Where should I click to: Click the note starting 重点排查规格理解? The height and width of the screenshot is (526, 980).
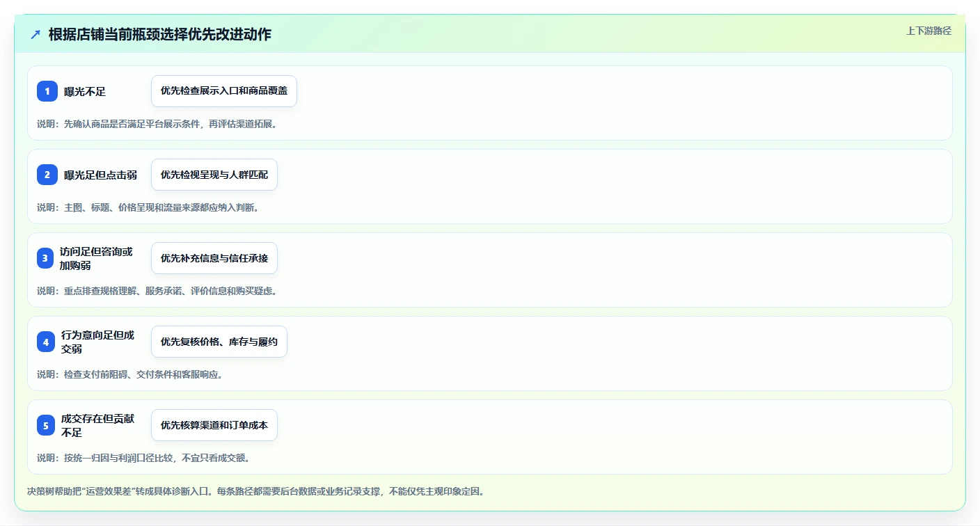157,291
